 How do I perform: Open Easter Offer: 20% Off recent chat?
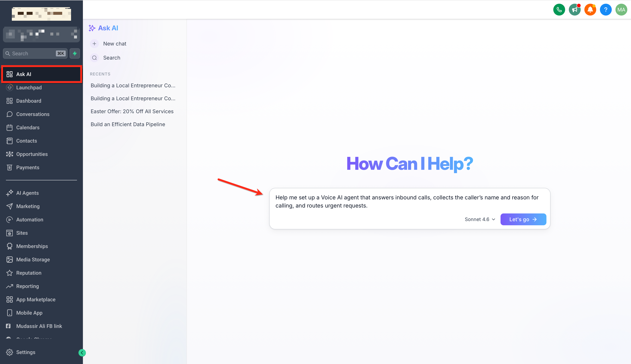[x=132, y=111]
